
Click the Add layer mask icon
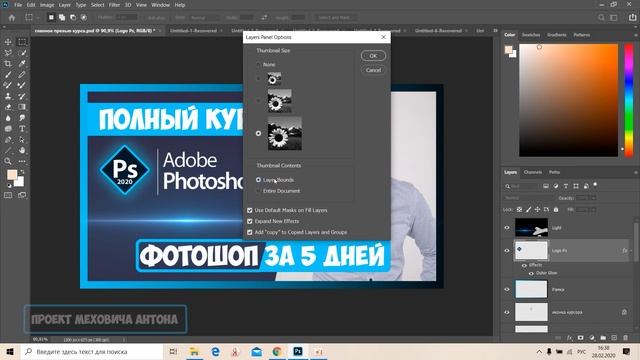pyautogui.click(x=580, y=338)
